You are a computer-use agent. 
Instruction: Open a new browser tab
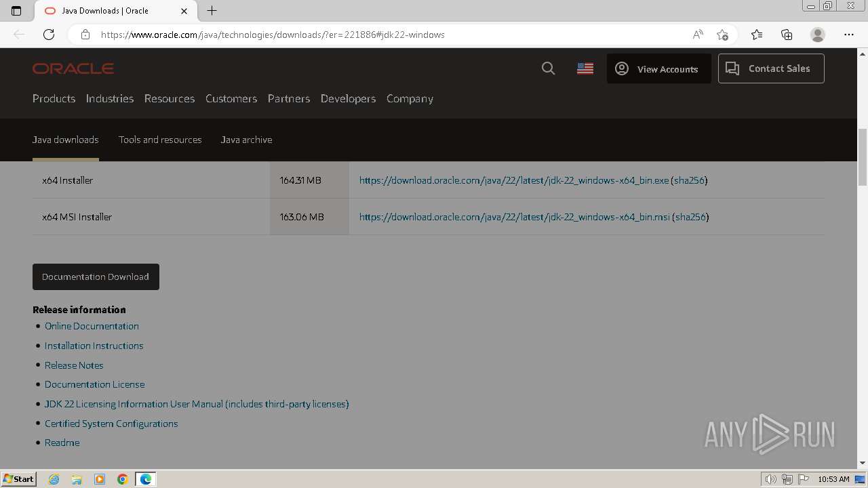[x=212, y=11]
